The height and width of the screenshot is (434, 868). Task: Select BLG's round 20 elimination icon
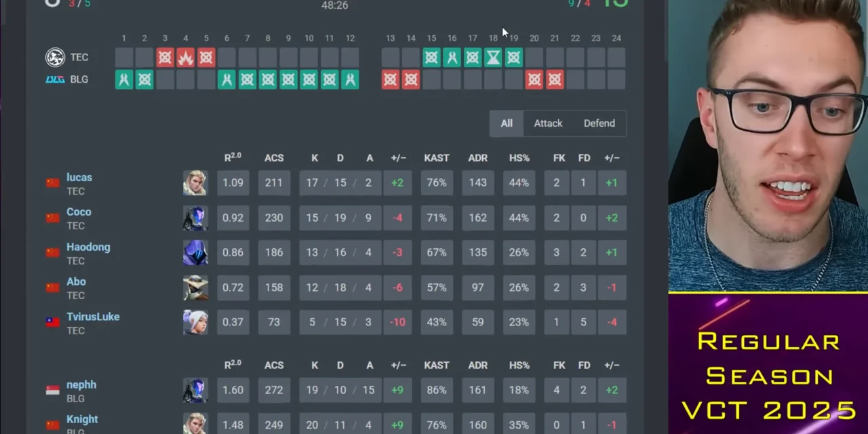pyautogui.click(x=534, y=80)
